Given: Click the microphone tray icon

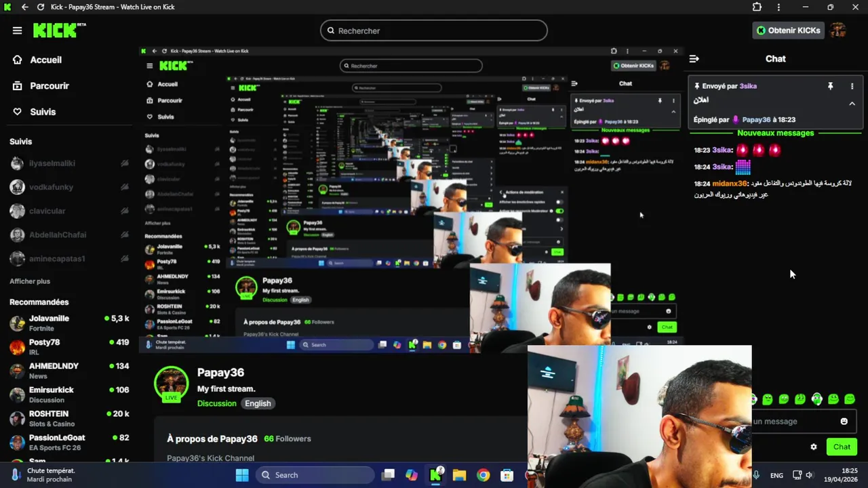Looking at the screenshot, I should coord(756,475).
